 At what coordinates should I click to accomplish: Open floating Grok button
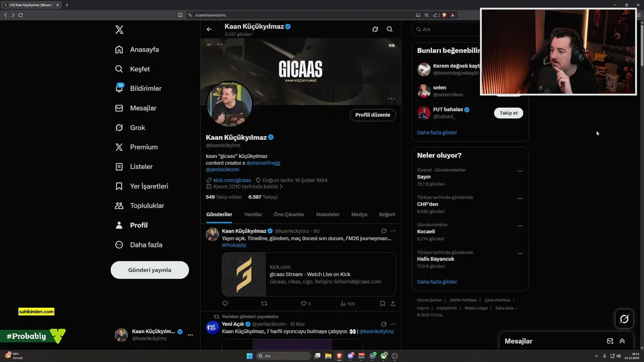pyautogui.click(x=624, y=319)
